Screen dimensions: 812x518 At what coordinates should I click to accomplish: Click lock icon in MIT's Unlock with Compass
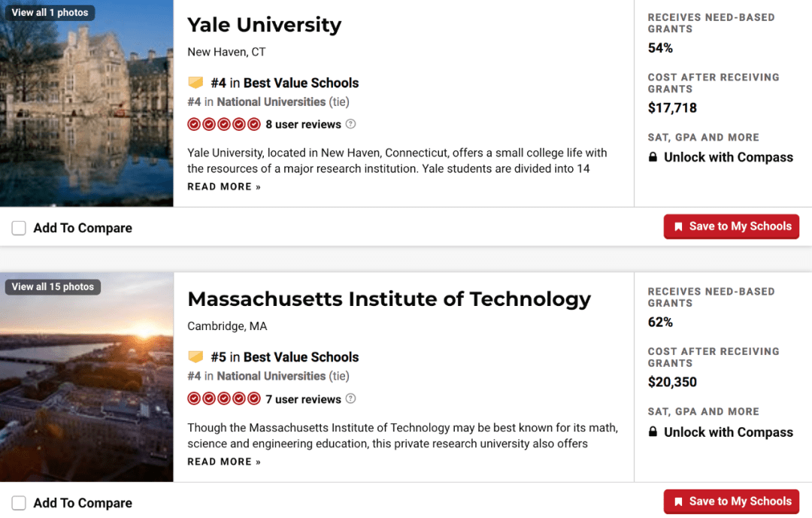coord(653,432)
